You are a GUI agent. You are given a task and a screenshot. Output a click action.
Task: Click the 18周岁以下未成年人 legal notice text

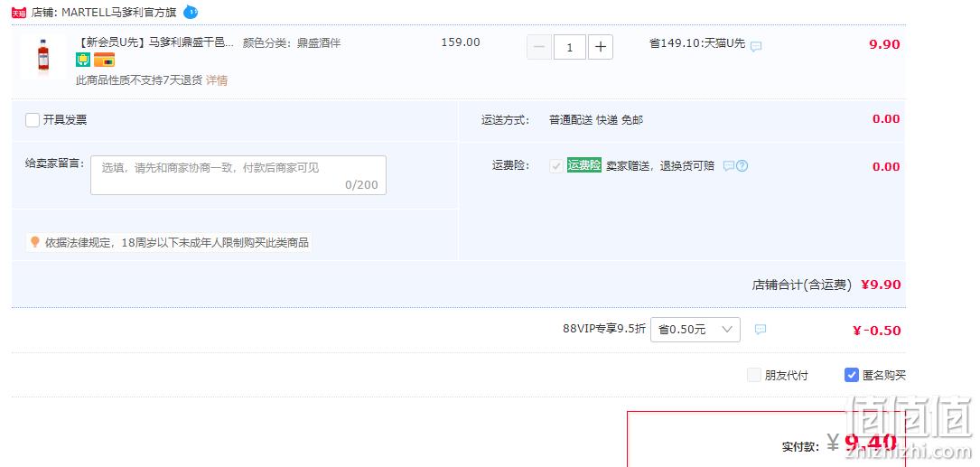pyautogui.click(x=177, y=243)
